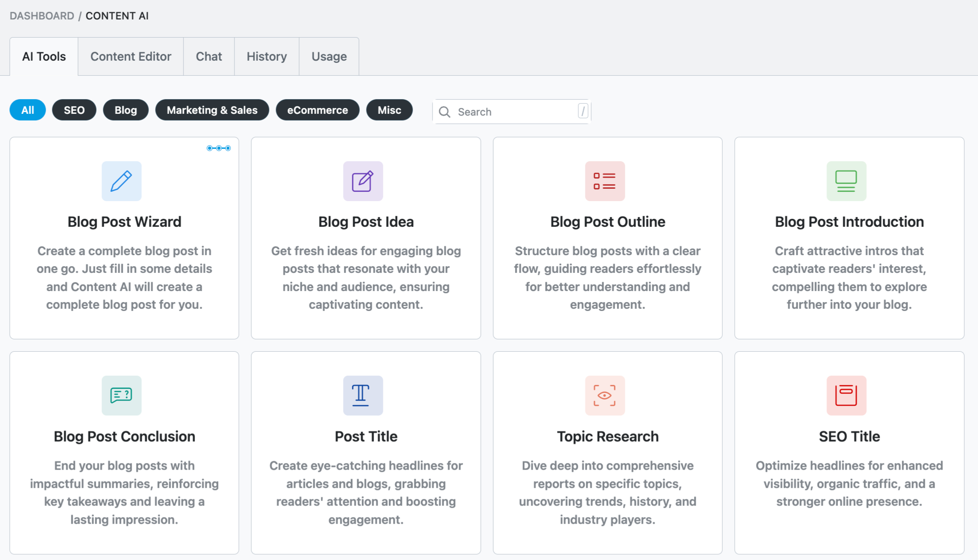
Task: Select the Blog Post Outline list icon
Action: tap(605, 181)
